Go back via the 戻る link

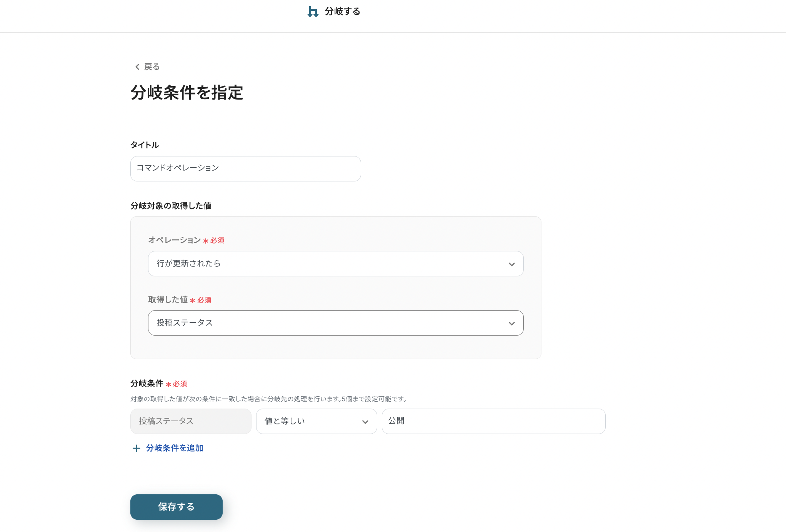(x=152, y=67)
